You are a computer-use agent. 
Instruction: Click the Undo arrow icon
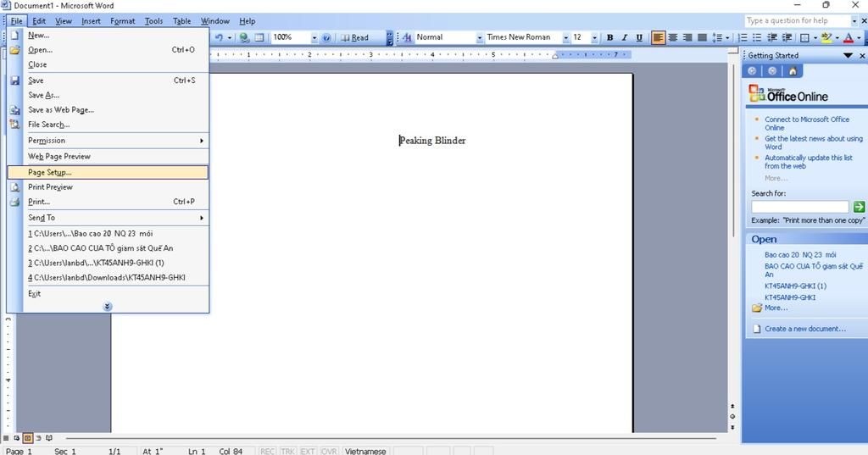click(220, 37)
